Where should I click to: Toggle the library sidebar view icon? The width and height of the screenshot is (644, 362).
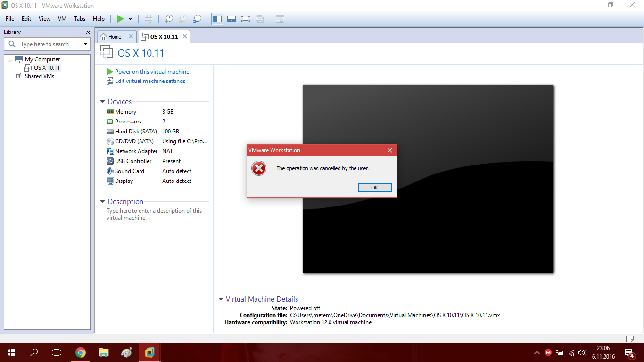coord(217,19)
